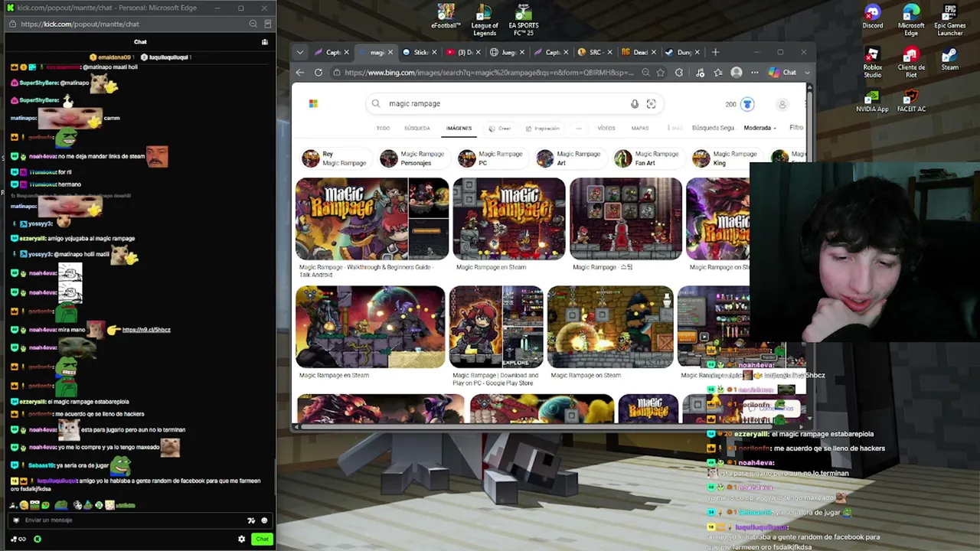The image size is (980, 551).
Task: Select the BÚSQUEDA search category
Action: (x=416, y=128)
